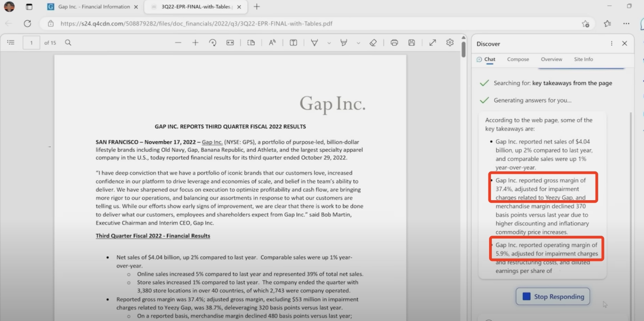Click the browser profile avatar

pos(9,7)
